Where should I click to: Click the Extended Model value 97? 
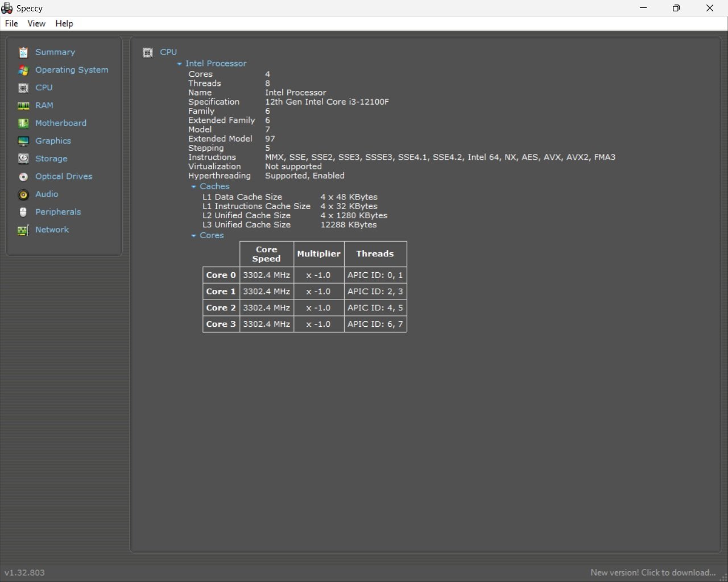[x=270, y=139]
